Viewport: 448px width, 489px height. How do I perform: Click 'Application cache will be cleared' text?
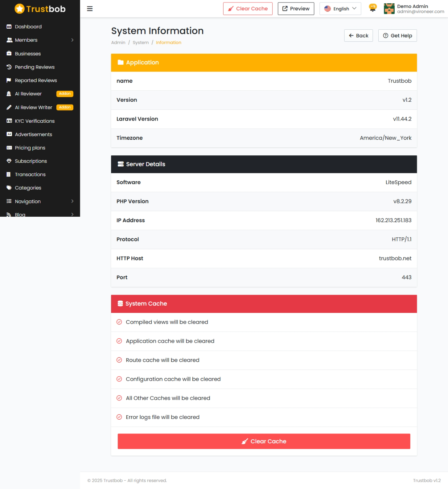point(170,341)
